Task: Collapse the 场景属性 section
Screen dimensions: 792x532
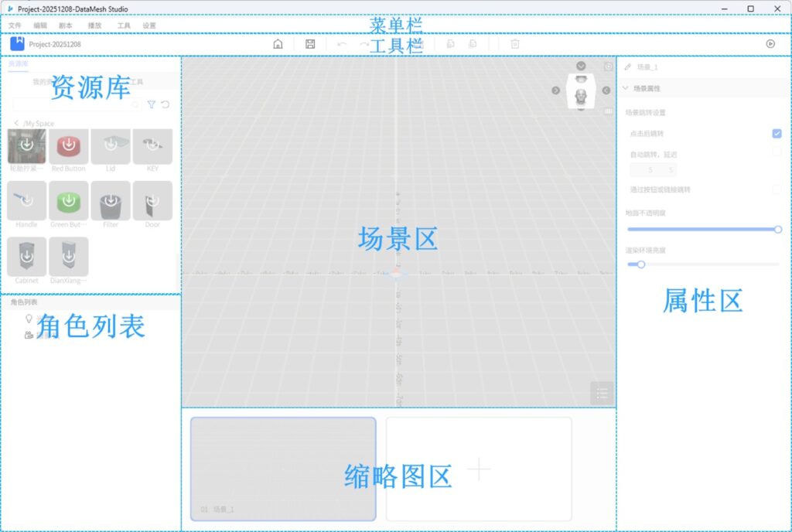Action: click(x=626, y=89)
